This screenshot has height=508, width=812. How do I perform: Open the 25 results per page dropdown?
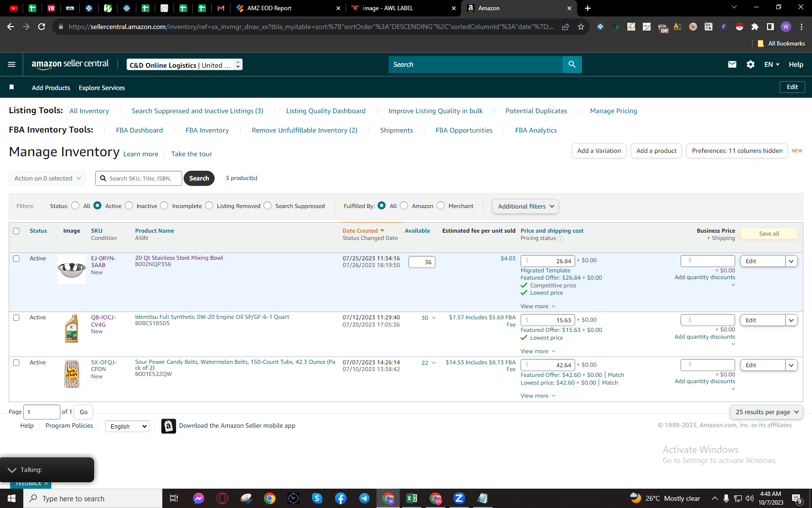767,412
